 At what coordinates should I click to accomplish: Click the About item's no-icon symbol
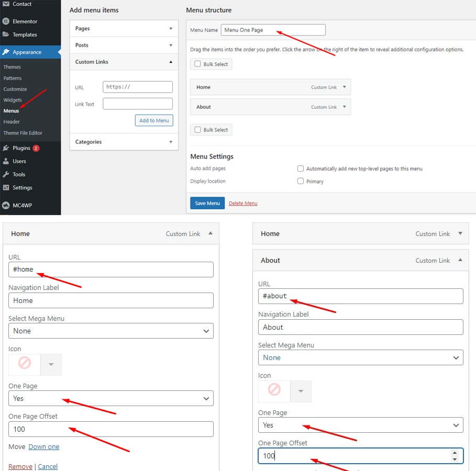click(274, 389)
